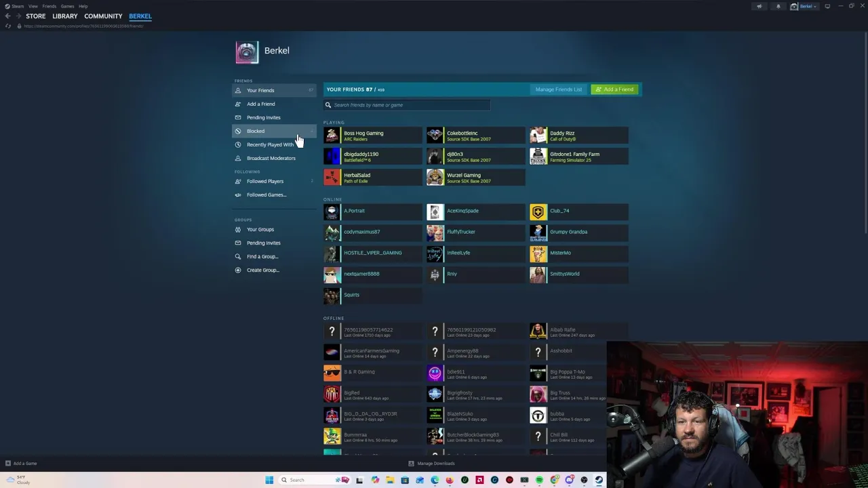Click the green Add a Friend button
868x488 pixels.
614,89
